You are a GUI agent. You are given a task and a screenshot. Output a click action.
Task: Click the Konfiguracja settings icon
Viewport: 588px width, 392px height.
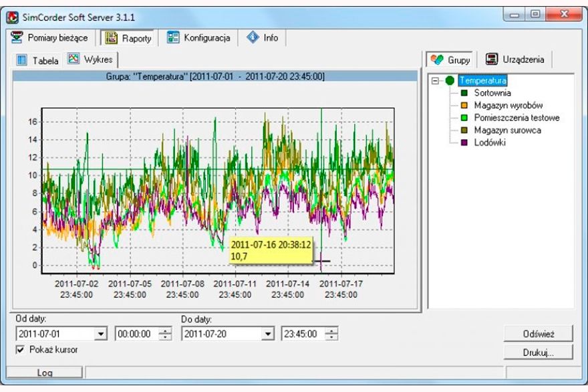(x=173, y=37)
